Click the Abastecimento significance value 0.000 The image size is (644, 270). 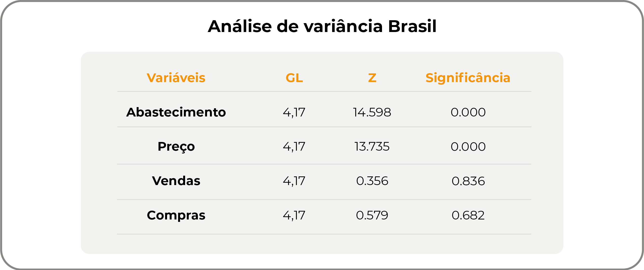point(468,112)
